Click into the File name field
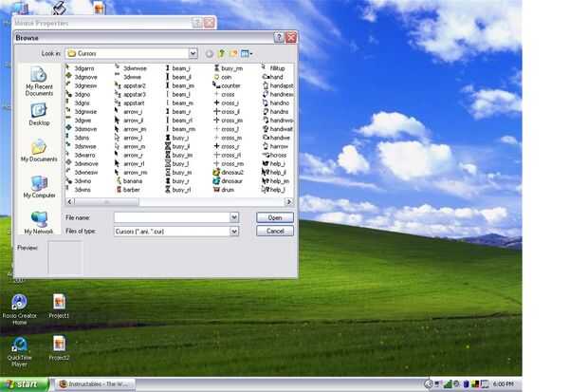The width and height of the screenshot is (588, 392). click(172, 217)
